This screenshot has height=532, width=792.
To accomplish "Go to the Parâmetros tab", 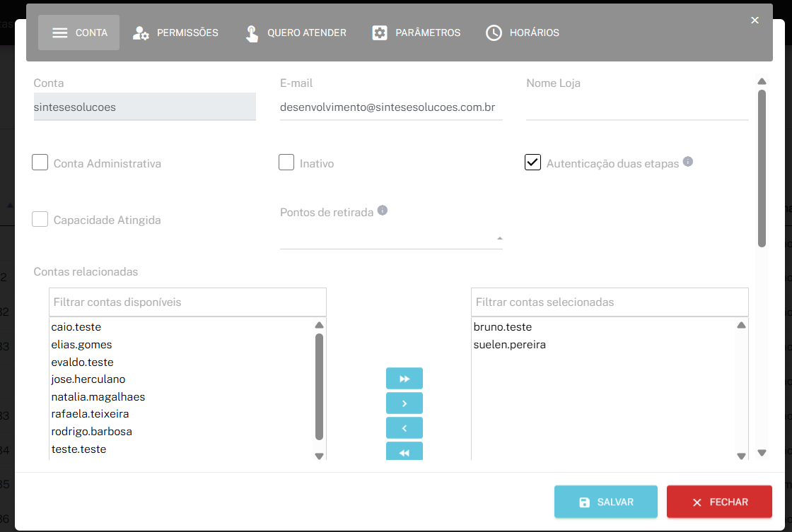I will click(417, 32).
